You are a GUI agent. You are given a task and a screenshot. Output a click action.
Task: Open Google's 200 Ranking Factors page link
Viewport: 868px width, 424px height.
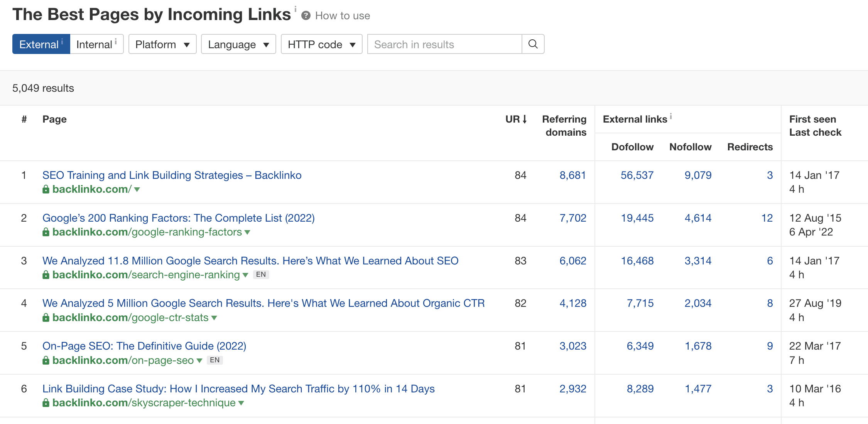[179, 218]
